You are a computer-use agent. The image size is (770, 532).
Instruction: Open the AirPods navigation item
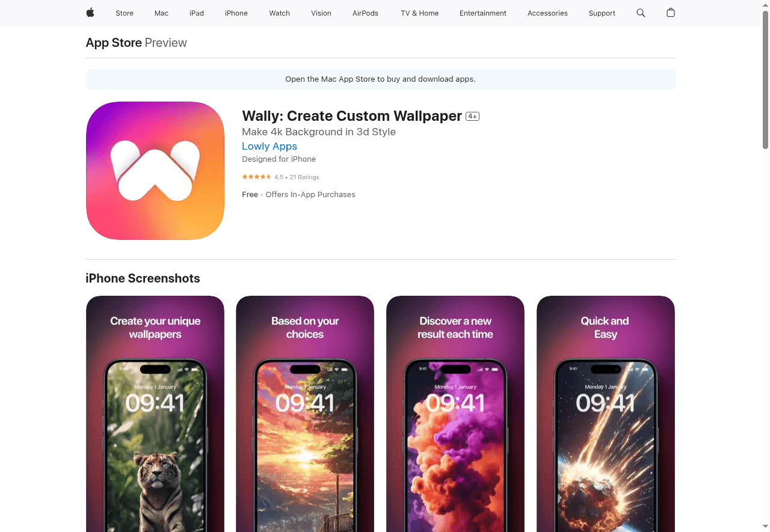pos(365,13)
